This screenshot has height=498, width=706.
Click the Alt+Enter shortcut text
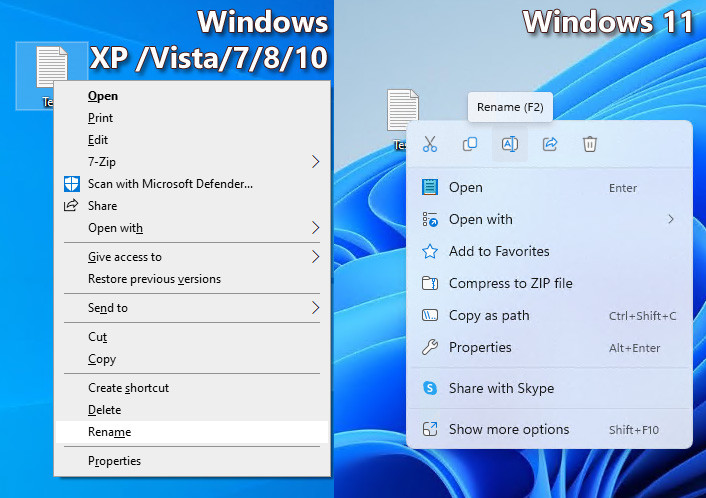[x=634, y=348]
